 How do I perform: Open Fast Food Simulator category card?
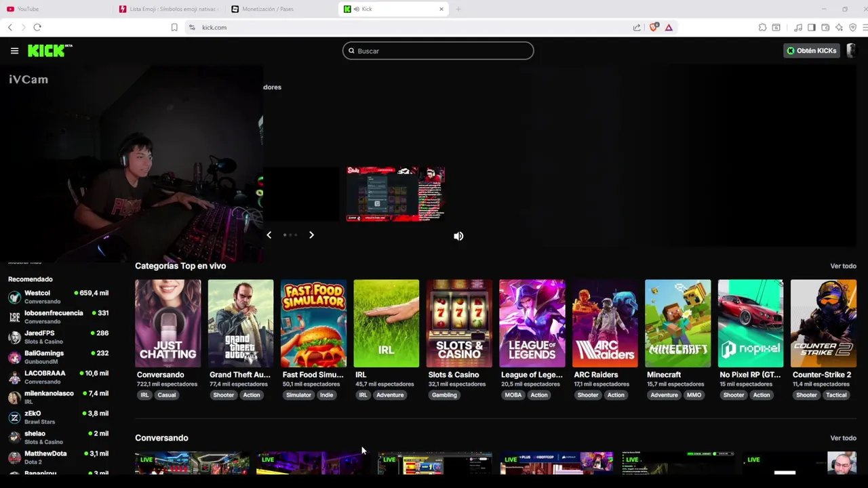313,323
